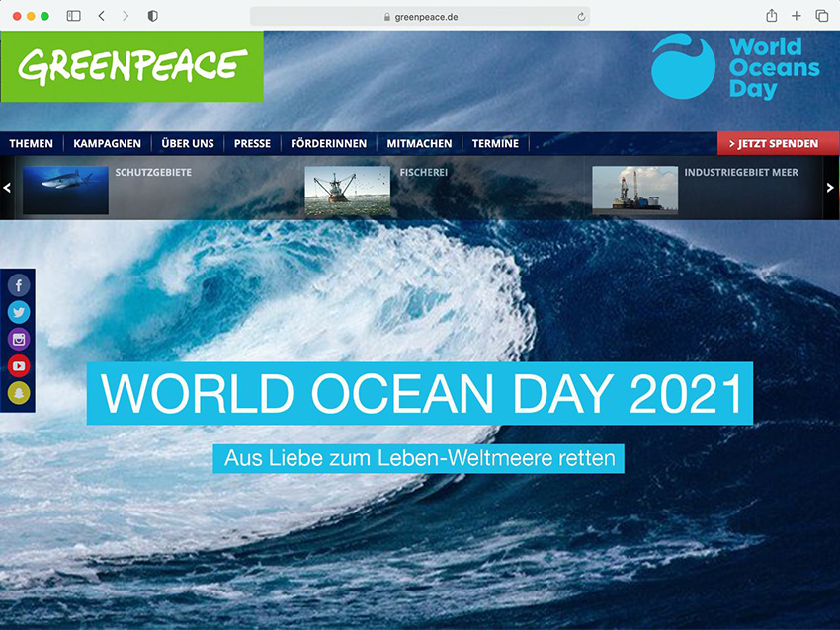Select Kampagnen in navigation bar

click(107, 143)
